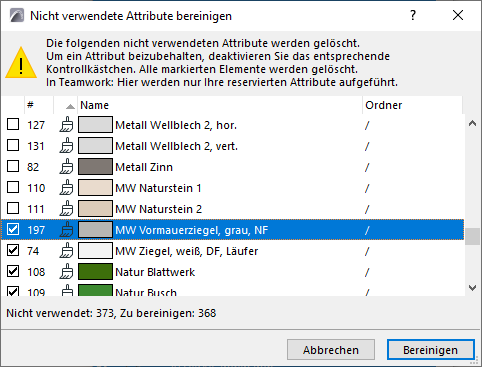
Task: Click the vertical scrollbar thumb
Action: tap(472, 237)
